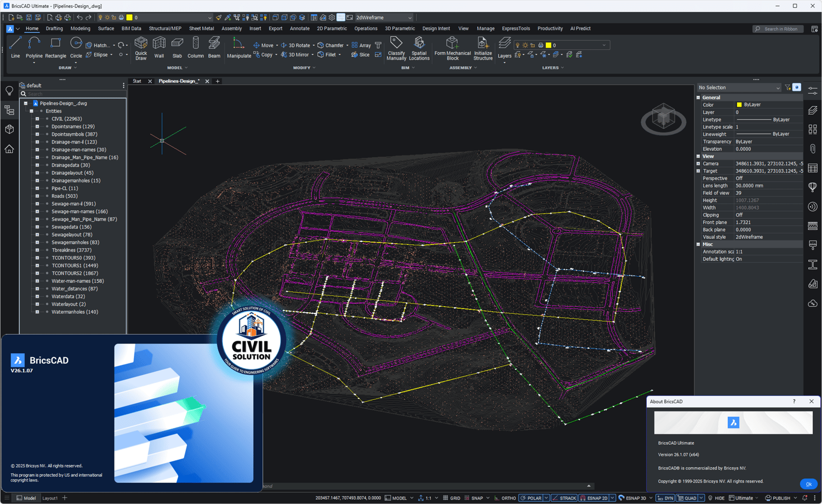822x504 pixels.
Task: Click the 3D Mirror tool
Action: coord(295,55)
